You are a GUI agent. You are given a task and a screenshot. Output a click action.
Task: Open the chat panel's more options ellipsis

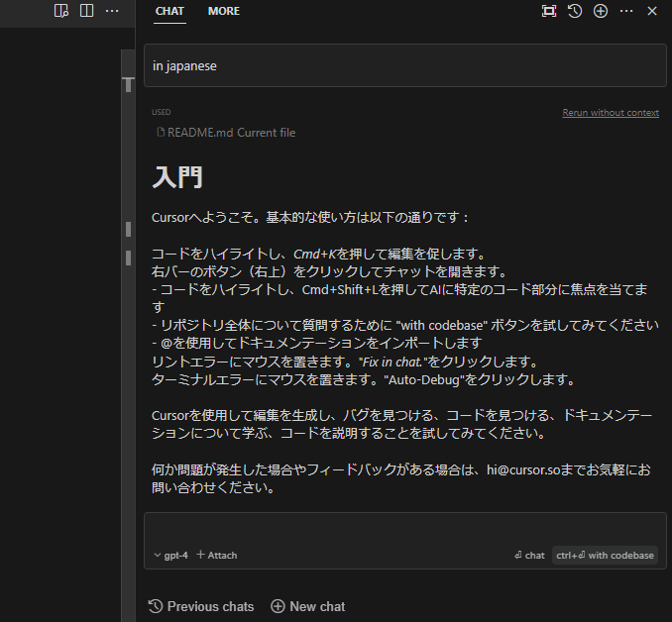626,11
